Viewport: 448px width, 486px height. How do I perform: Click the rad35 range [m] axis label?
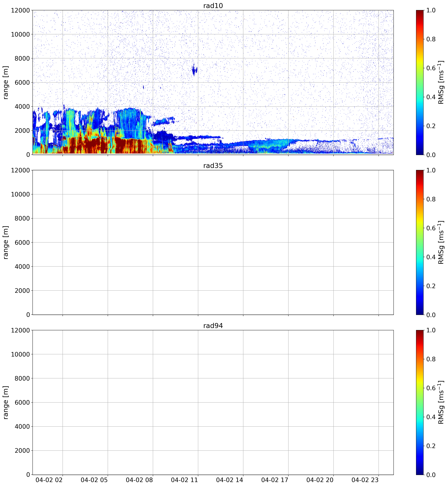pyautogui.click(x=6, y=242)
